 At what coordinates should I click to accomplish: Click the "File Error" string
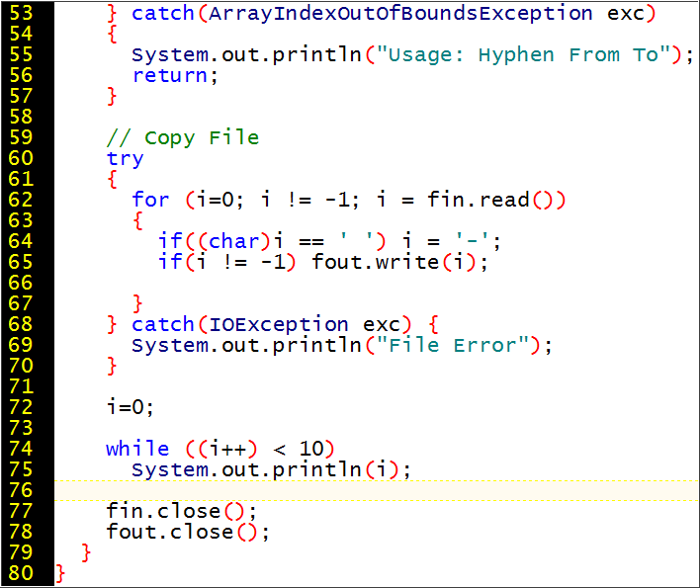[x=454, y=346]
